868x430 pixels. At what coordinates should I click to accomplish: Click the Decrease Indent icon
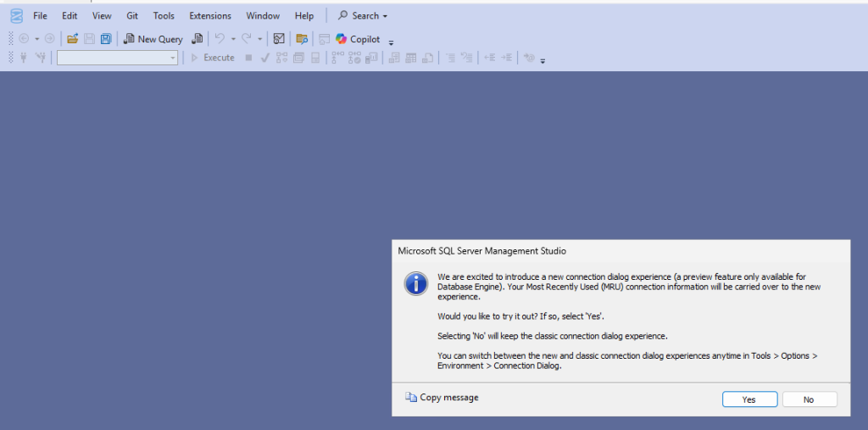489,58
